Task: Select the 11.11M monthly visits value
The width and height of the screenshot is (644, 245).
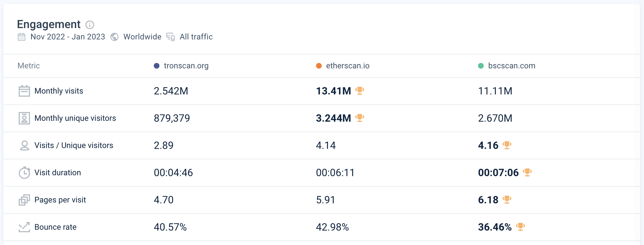Action: [x=495, y=91]
